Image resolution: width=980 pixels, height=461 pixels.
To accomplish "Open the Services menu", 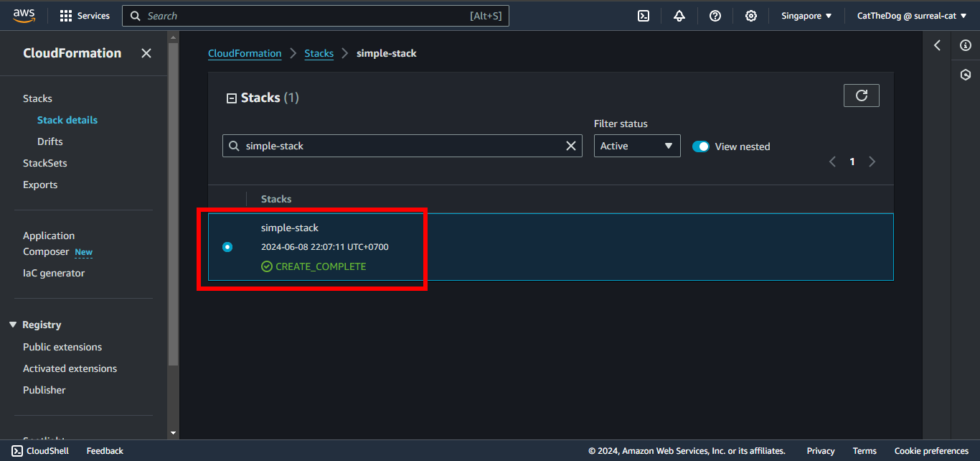I will [x=85, y=16].
